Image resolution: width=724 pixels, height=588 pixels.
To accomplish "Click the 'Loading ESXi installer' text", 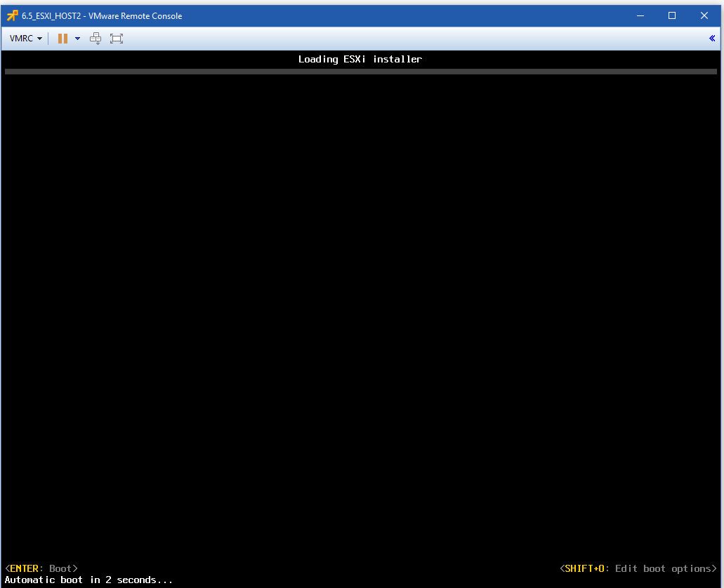I will (360, 59).
